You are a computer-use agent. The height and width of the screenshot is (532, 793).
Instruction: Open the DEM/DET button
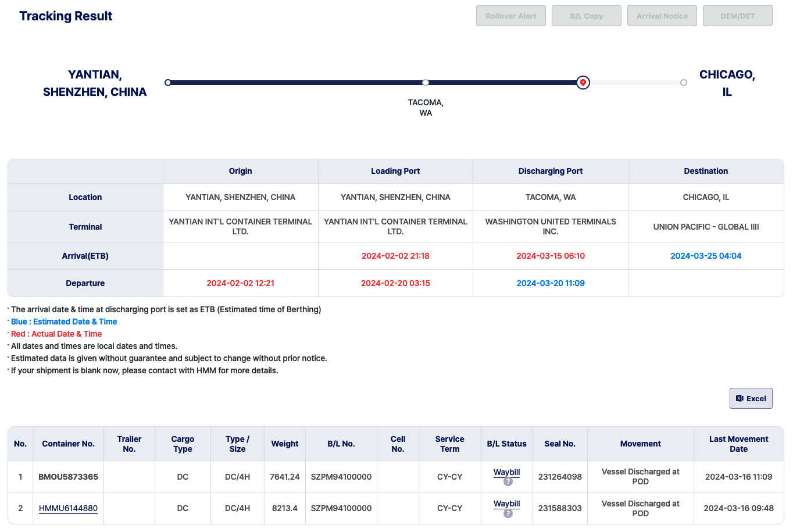[737, 16]
